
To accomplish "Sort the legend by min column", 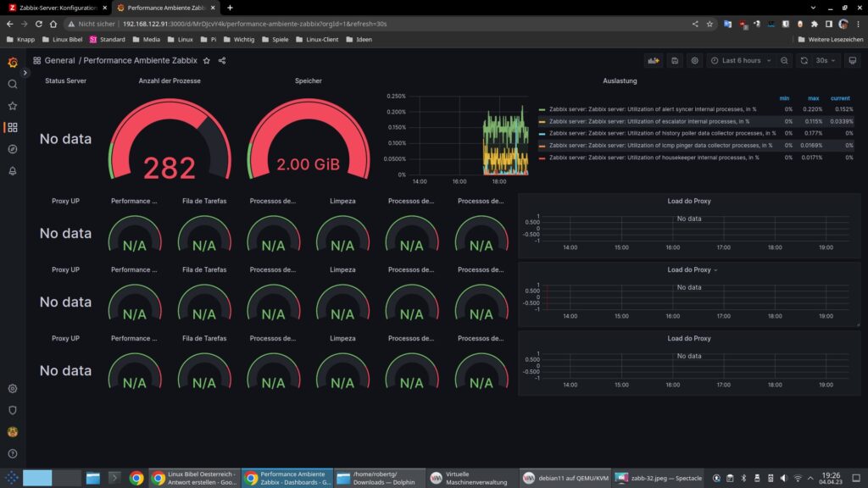I will (784, 98).
